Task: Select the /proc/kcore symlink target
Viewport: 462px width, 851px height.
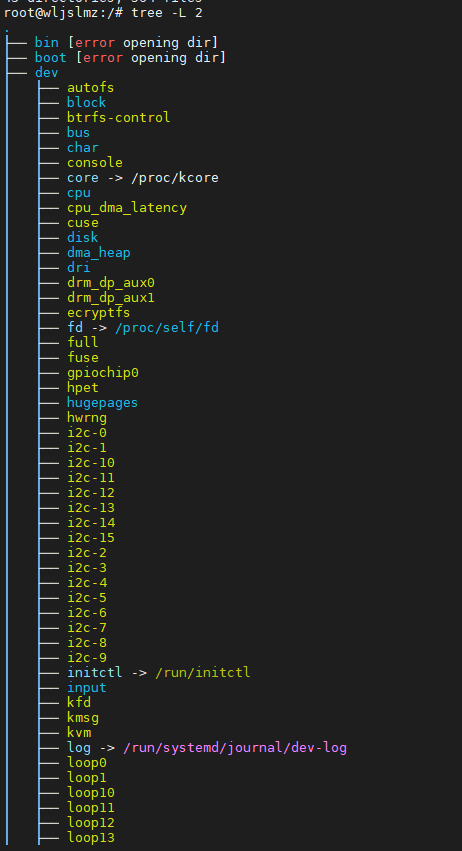Action: click(x=175, y=177)
